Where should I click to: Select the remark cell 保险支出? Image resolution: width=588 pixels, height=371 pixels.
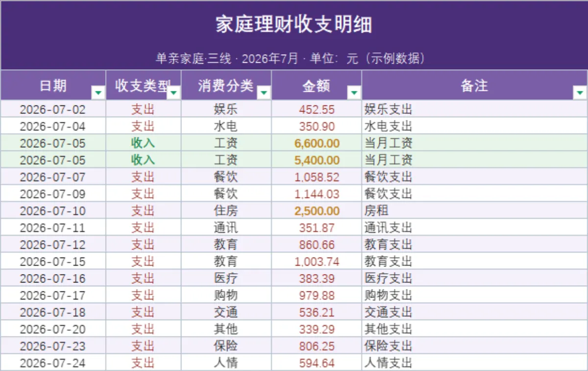click(474, 346)
